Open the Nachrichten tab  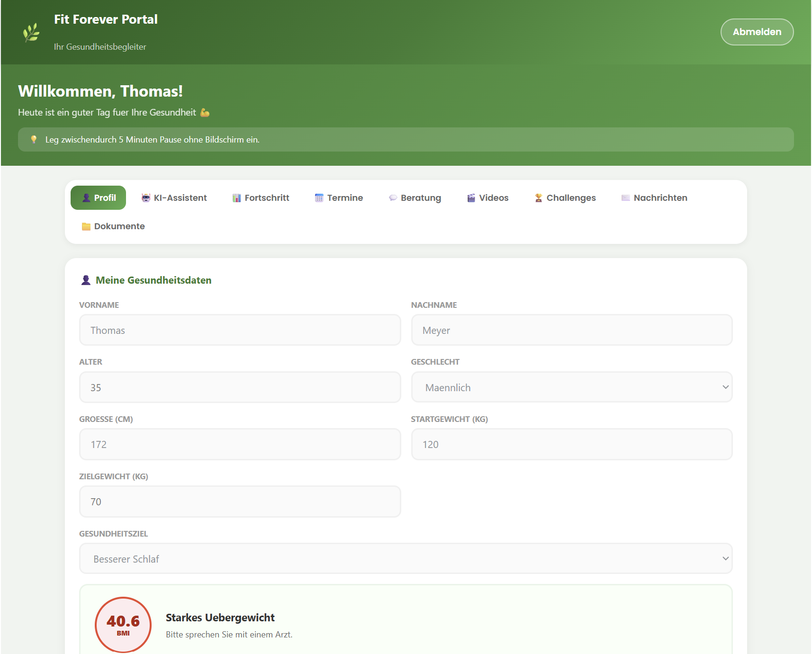(654, 198)
